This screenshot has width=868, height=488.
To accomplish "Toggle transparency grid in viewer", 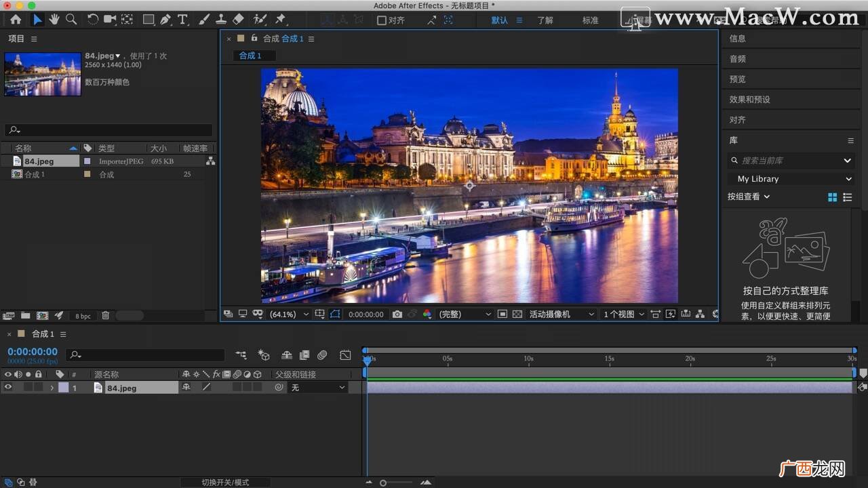I will [x=517, y=314].
